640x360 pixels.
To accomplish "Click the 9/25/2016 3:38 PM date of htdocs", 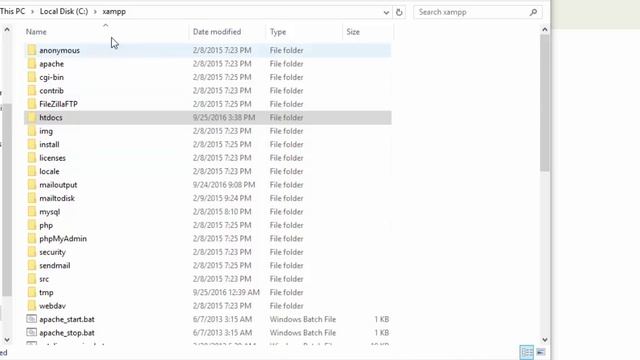I will click(224, 118).
